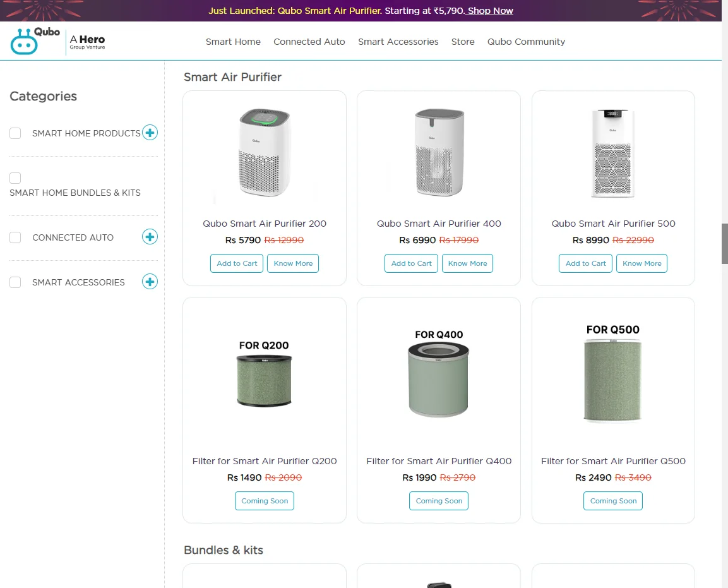
Task: Click the Qubo Smart Air Purifier 200 title
Action: pos(265,224)
